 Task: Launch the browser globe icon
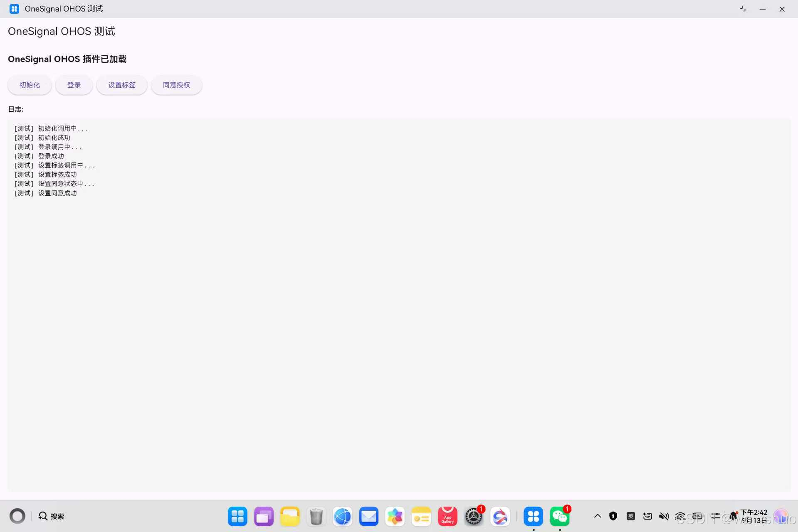point(342,516)
